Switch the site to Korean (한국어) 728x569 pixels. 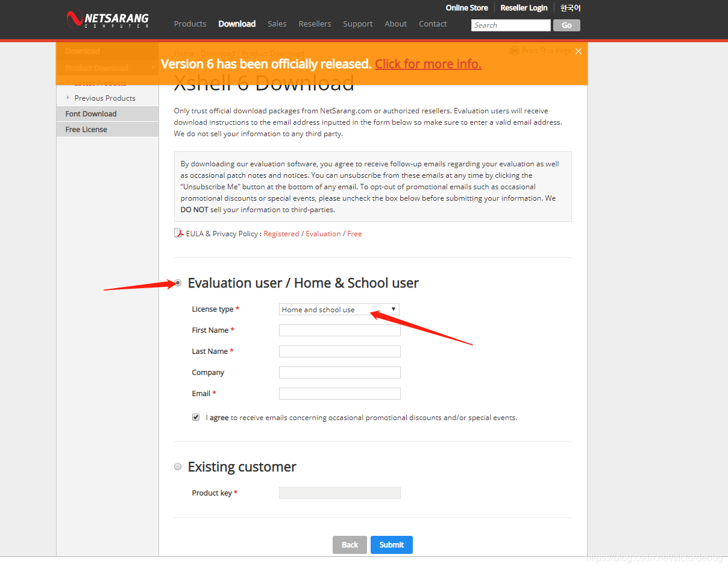click(570, 8)
